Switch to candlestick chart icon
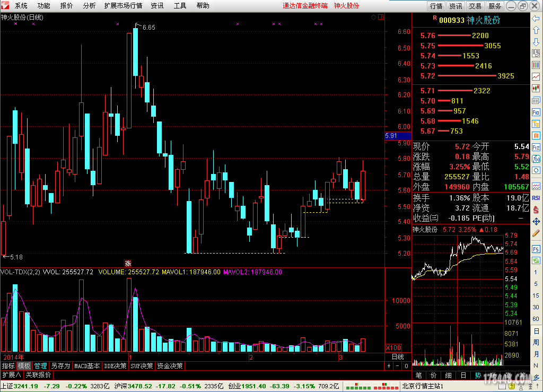The image size is (543, 392). [x=536, y=89]
